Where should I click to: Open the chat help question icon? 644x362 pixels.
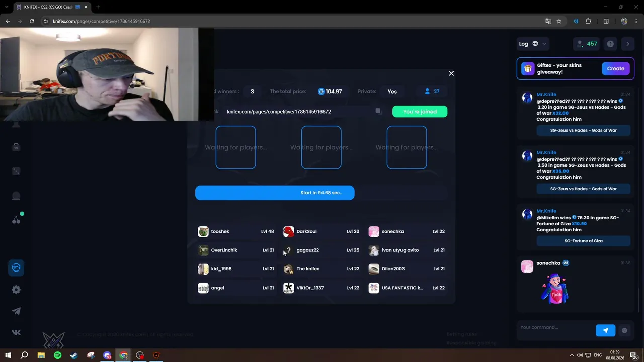[x=610, y=44]
